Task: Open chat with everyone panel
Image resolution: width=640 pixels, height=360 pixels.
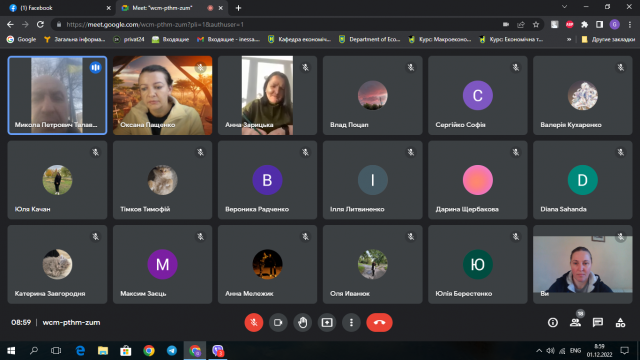Action: click(x=598, y=322)
